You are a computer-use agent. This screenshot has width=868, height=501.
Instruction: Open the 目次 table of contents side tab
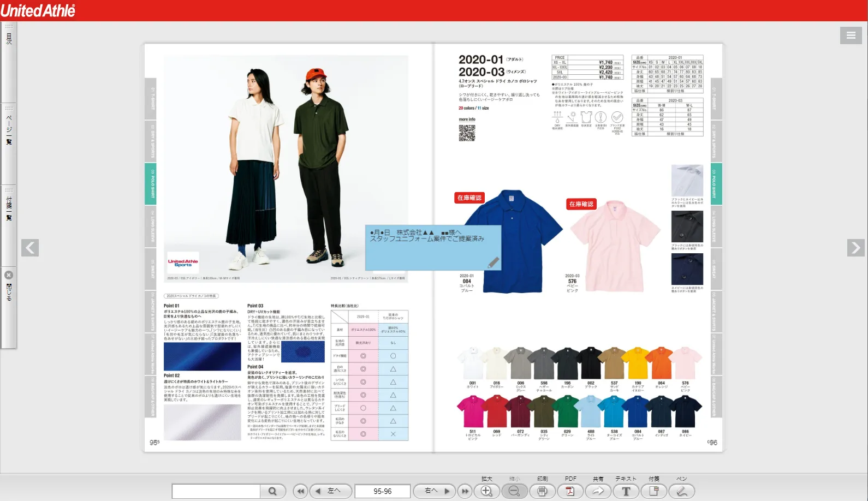pos(9,61)
